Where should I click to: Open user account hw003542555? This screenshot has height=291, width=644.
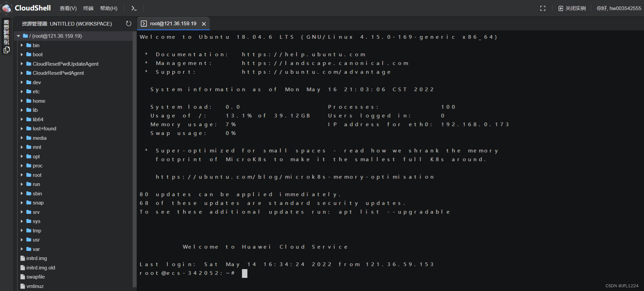pyautogui.click(x=619, y=8)
